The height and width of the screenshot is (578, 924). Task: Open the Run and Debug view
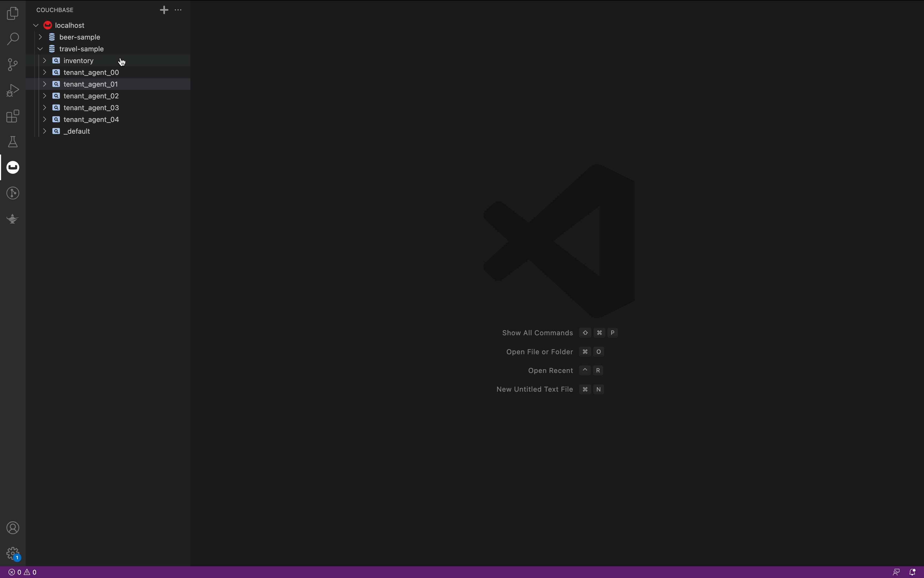13,90
